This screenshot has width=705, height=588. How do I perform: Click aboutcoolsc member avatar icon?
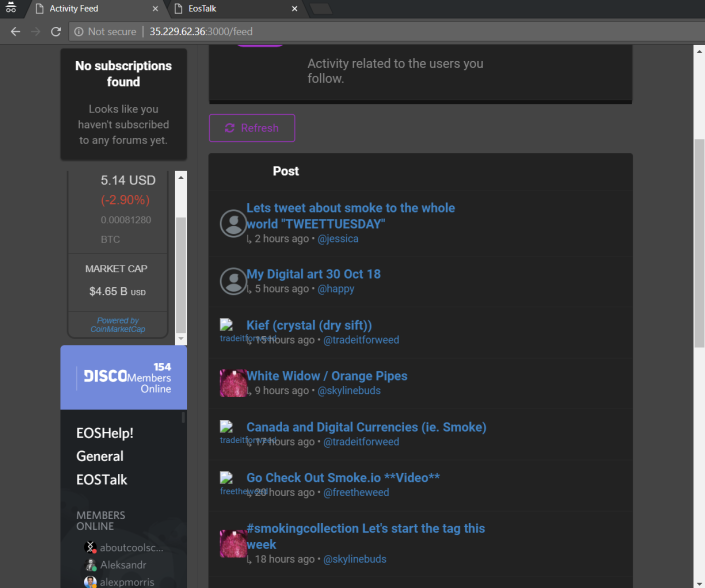90,547
